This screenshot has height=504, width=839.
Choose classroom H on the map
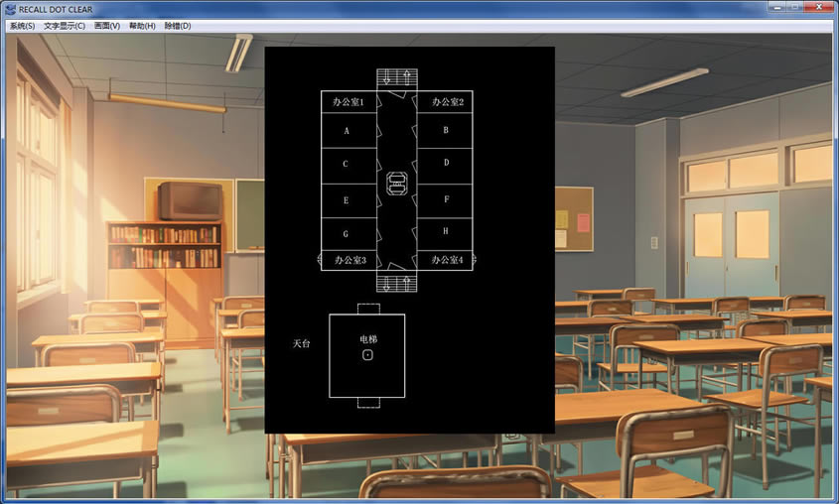click(x=445, y=231)
